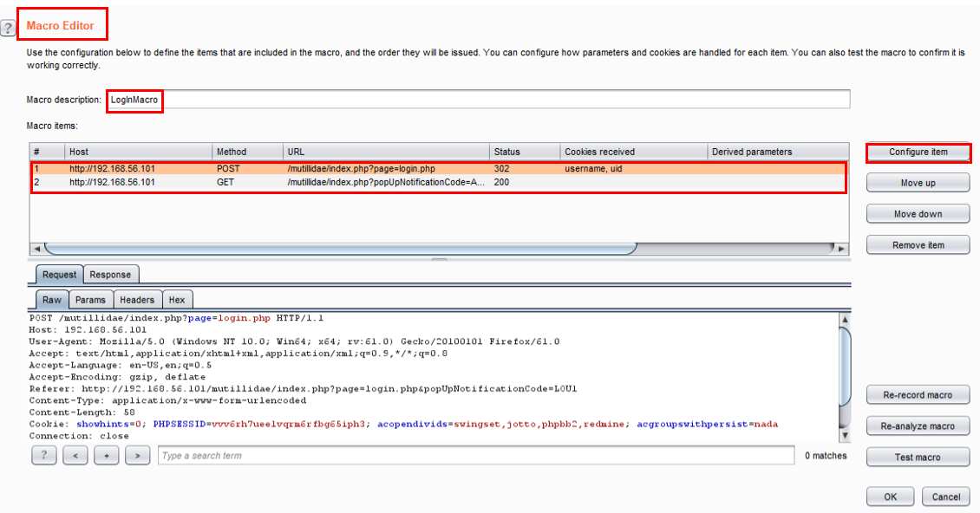Open the Raw view tab
Screen dimensions: 980x513
click(52, 300)
